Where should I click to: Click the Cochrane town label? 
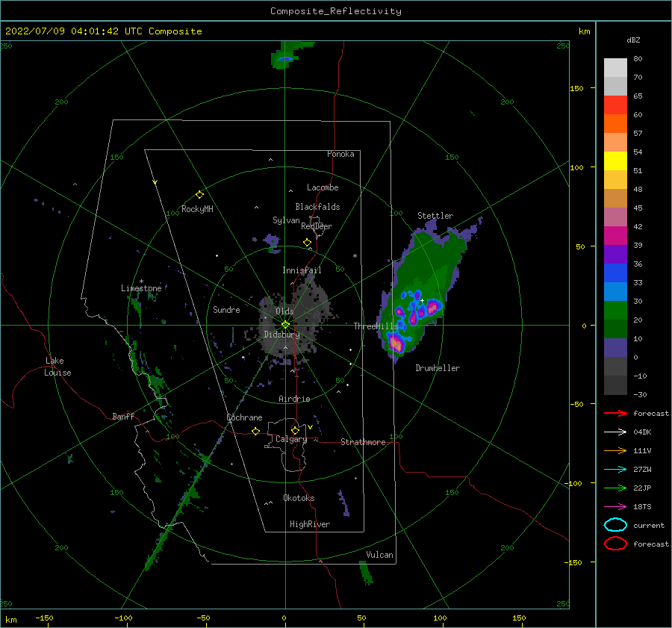pyautogui.click(x=244, y=417)
